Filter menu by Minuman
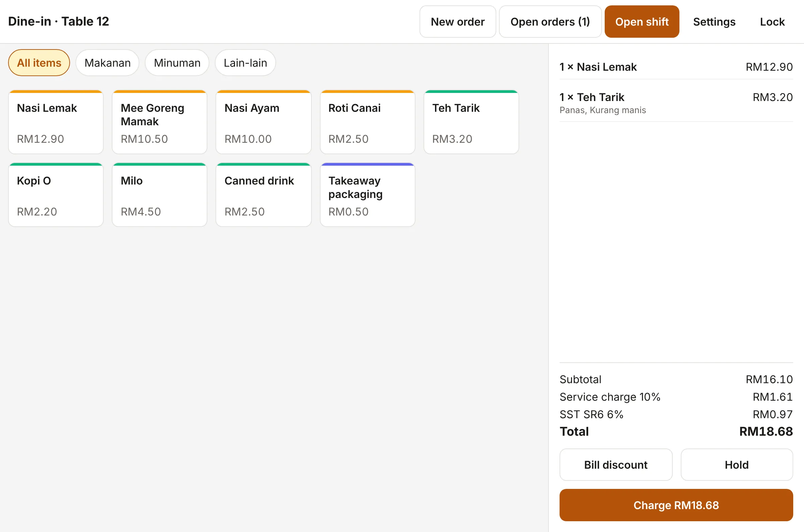The image size is (804, 532). tap(177, 63)
